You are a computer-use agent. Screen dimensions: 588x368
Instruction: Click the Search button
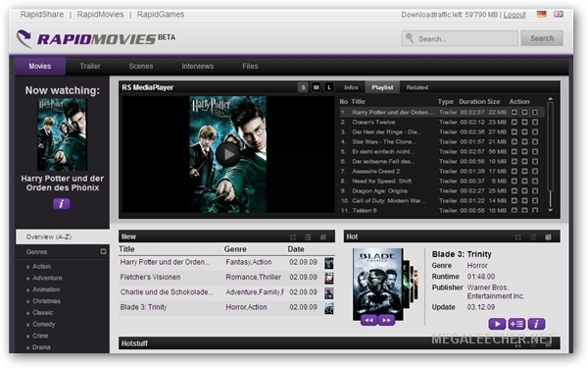pos(542,38)
